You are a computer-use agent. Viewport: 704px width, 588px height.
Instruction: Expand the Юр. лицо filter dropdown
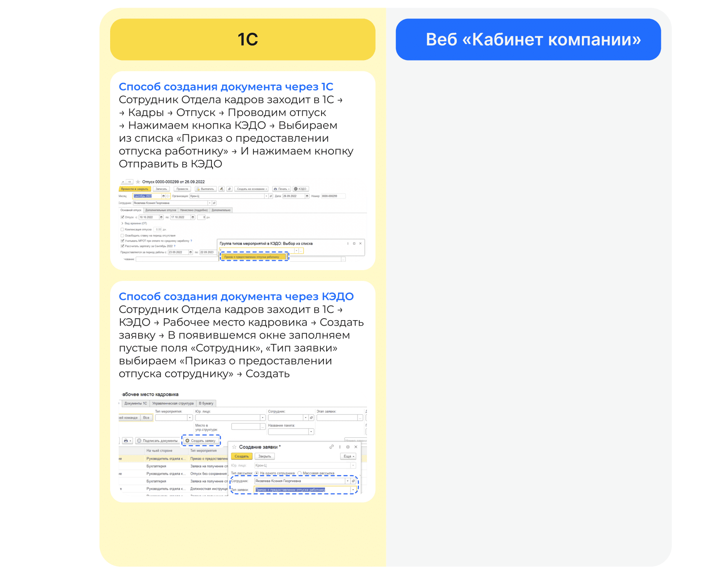(262, 418)
